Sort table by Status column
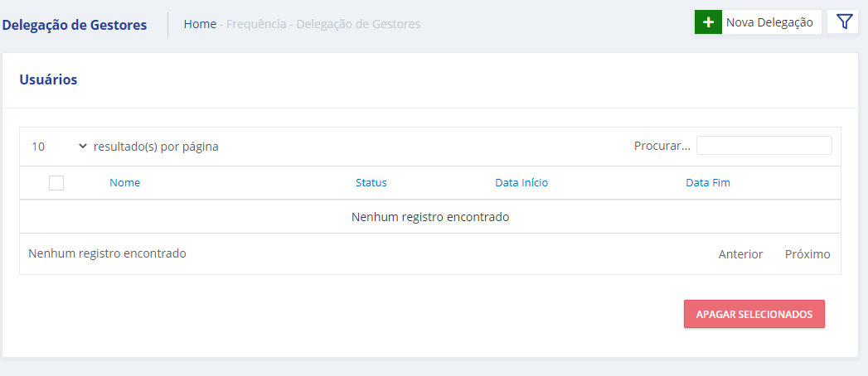This screenshot has width=868, height=376. (x=371, y=183)
